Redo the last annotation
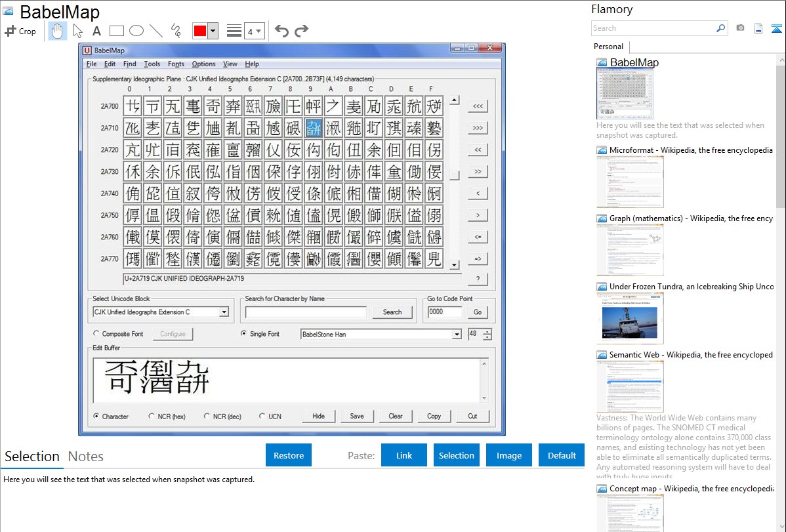The width and height of the screenshot is (786, 532). [301, 31]
